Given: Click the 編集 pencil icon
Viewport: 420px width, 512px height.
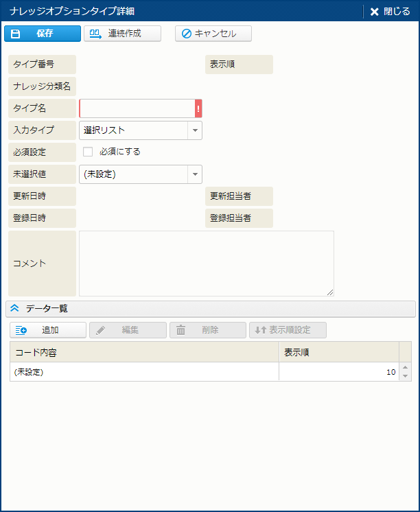Looking at the screenshot, I should (101, 330).
